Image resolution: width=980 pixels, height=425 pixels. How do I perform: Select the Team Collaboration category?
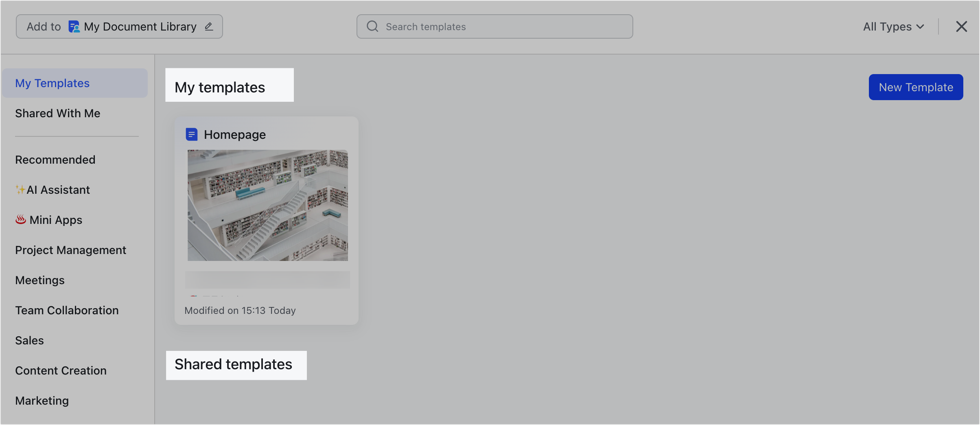click(67, 310)
